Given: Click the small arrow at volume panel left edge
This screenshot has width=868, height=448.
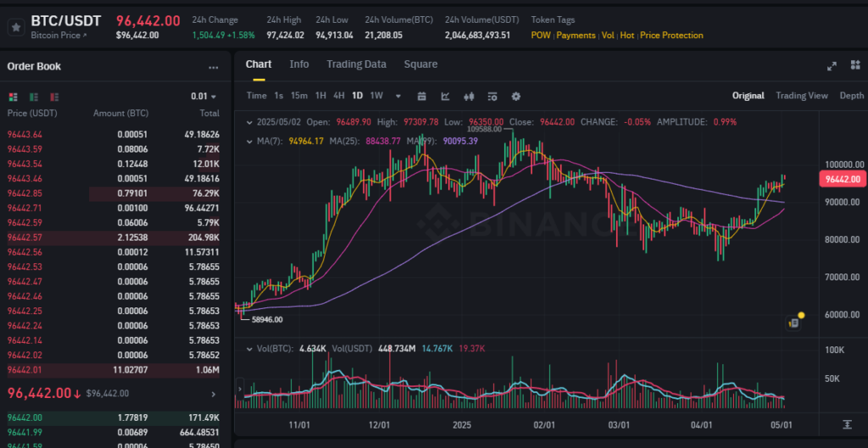Looking at the screenshot, I should (240, 389).
